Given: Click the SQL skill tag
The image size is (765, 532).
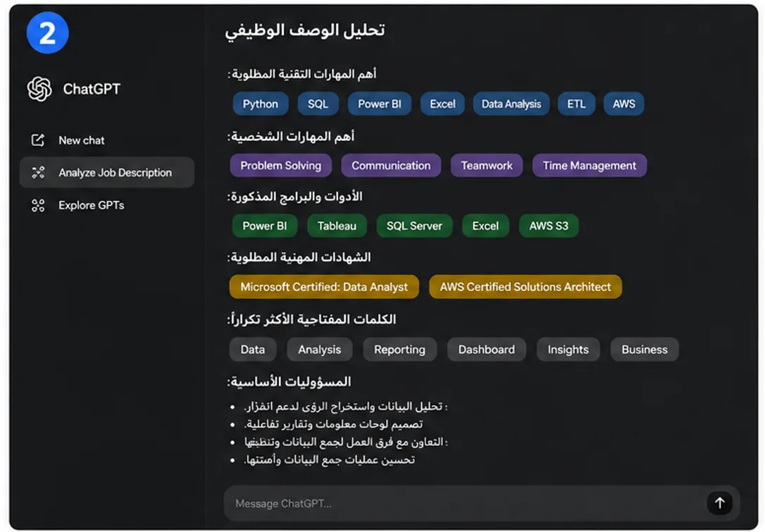Looking at the screenshot, I should pos(318,104).
